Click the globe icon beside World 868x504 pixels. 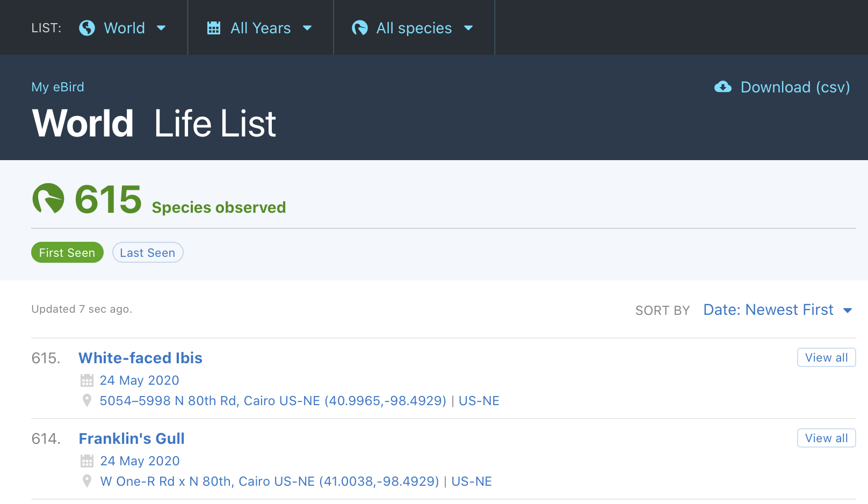(x=86, y=28)
